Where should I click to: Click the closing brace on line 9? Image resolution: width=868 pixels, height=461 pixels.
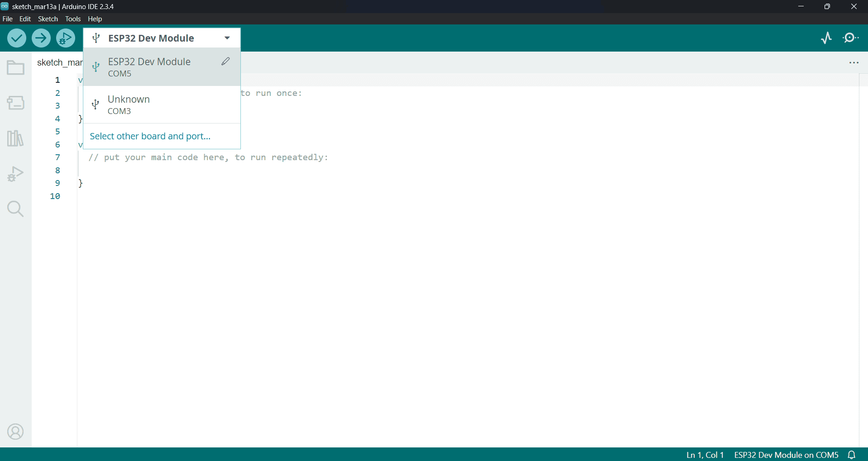[x=81, y=183]
